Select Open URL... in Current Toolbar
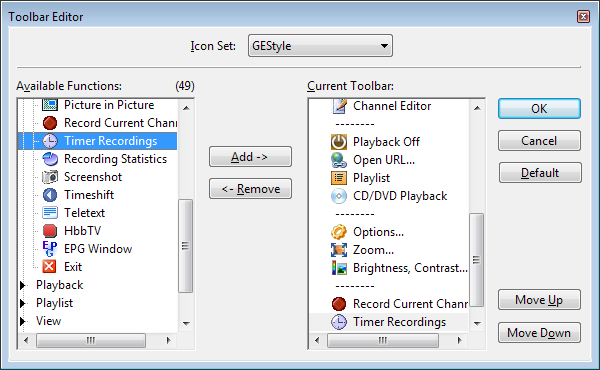The width and height of the screenshot is (600, 370). click(384, 160)
